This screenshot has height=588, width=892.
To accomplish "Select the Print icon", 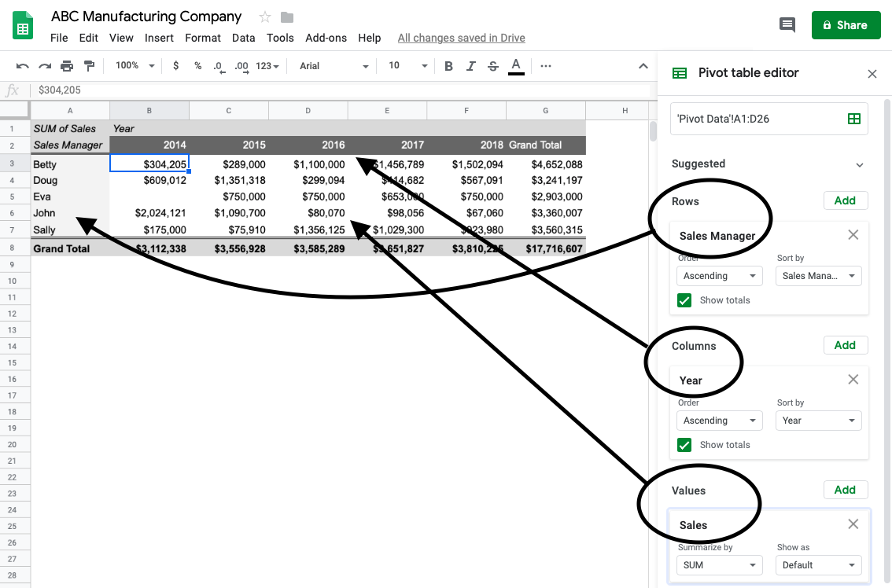I will pos(68,65).
